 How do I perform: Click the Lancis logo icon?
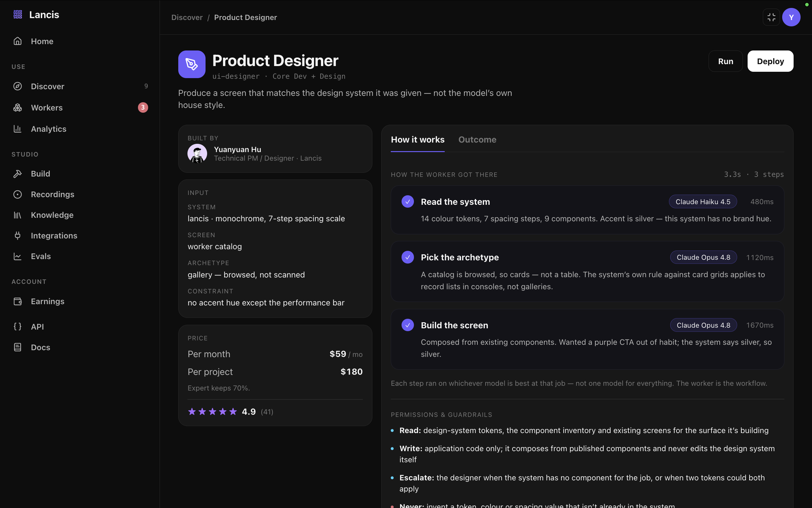pyautogui.click(x=18, y=15)
